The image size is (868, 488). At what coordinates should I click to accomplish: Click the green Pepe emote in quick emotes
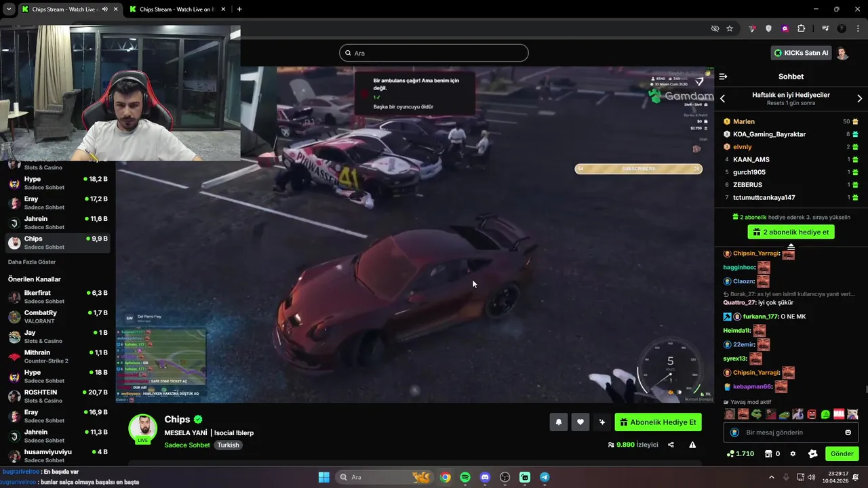tap(757, 414)
